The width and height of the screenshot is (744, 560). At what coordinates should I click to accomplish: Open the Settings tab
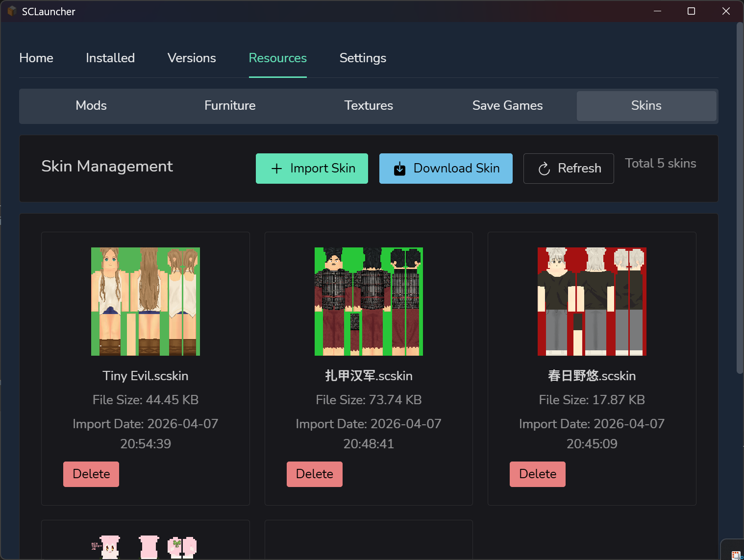(363, 58)
